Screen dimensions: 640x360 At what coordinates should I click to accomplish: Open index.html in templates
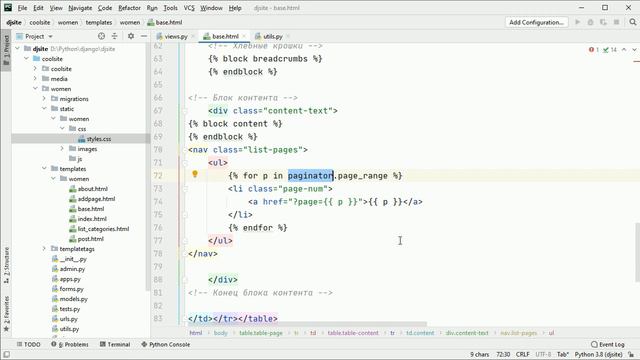[x=92, y=219]
